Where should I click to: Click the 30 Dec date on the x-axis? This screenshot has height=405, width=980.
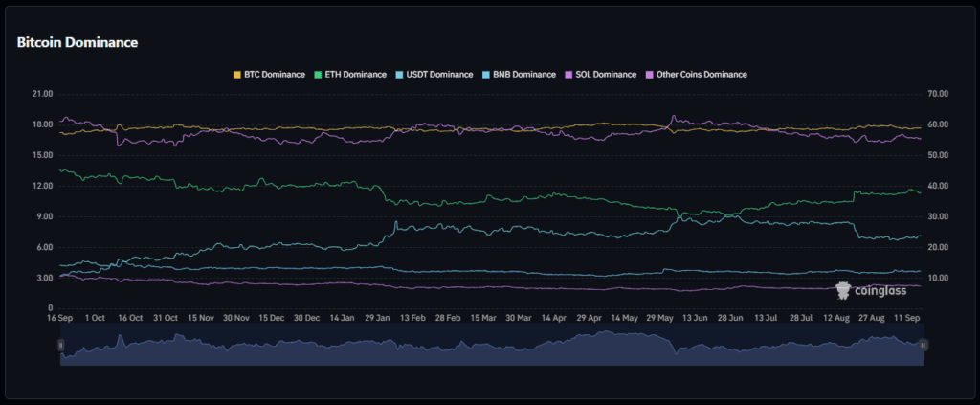(307, 318)
